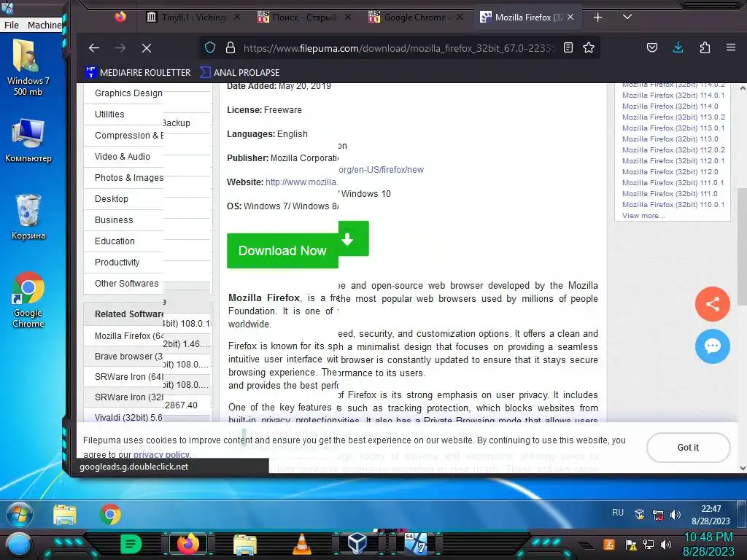Screen dimensions: 747x560
Task: Expand the list all tabs chevron
Action: point(627,17)
